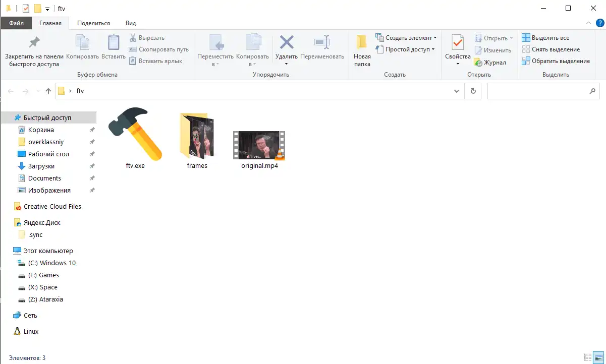Click the address bar path ftv
Viewport: 606px width, 364px height.
(80, 91)
